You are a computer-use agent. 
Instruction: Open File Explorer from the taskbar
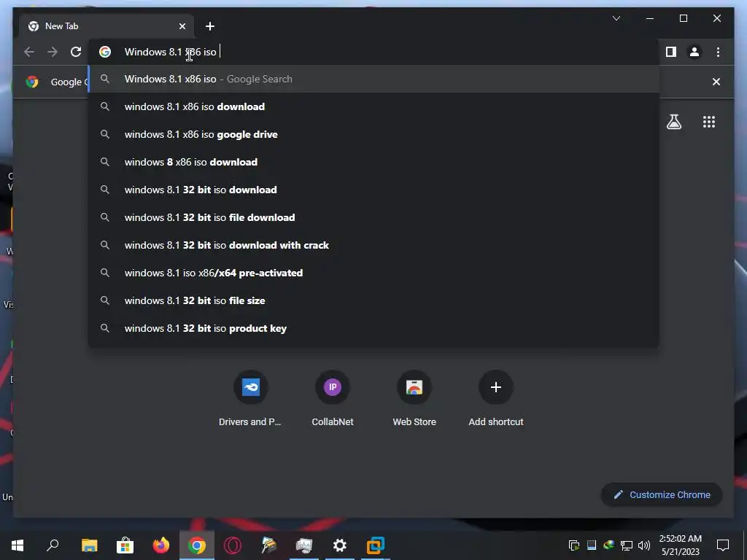coord(89,545)
